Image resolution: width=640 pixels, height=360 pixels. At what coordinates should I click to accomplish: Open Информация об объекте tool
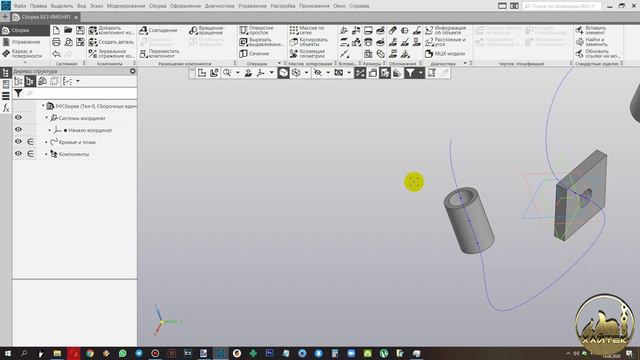click(x=445, y=30)
